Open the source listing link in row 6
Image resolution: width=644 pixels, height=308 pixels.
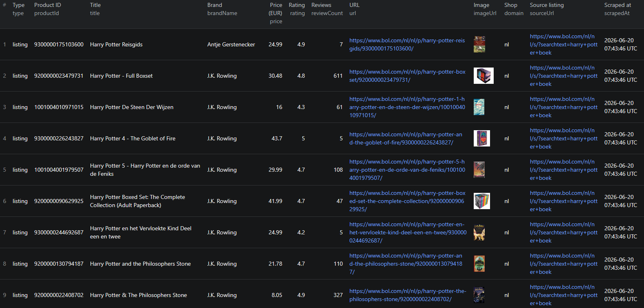(x=564, y=201)
